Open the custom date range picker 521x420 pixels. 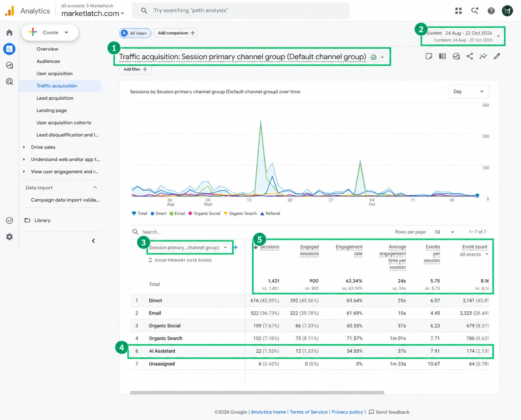[463, 36]
